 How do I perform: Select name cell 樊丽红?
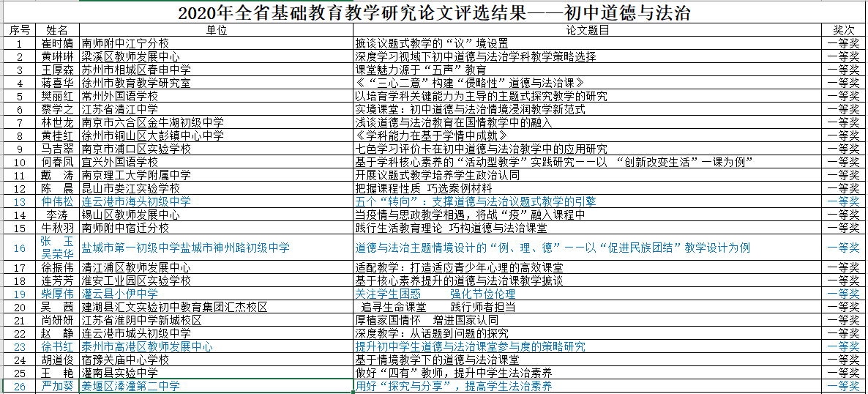57,96
